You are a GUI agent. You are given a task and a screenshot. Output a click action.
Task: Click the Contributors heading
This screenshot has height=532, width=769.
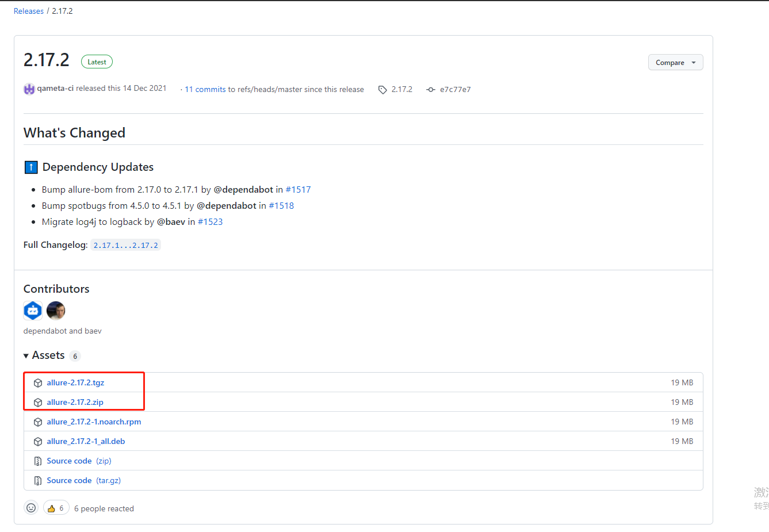coord(56,289)
